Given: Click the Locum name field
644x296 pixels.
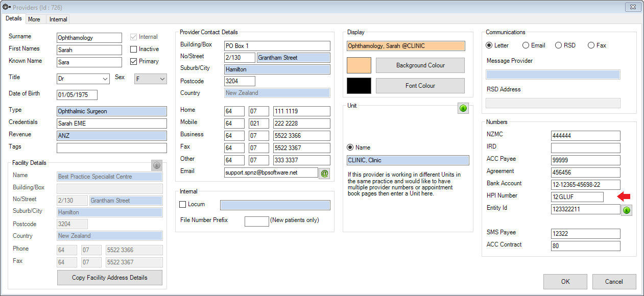Looking at the screenshot, I should tap(275, 205).
